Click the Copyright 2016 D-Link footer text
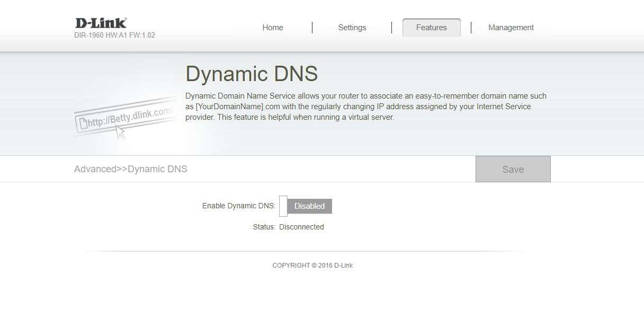This screenshot has width=644, height=318. [x=312, y=266]
